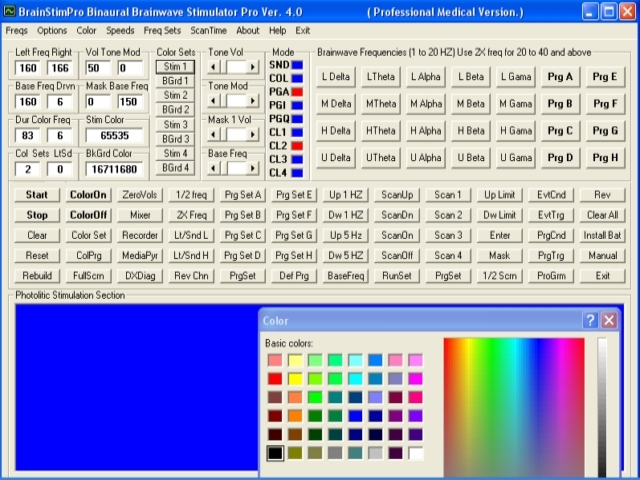
Task: Turn on color with ColorOn button
Action: pos(88,195)
